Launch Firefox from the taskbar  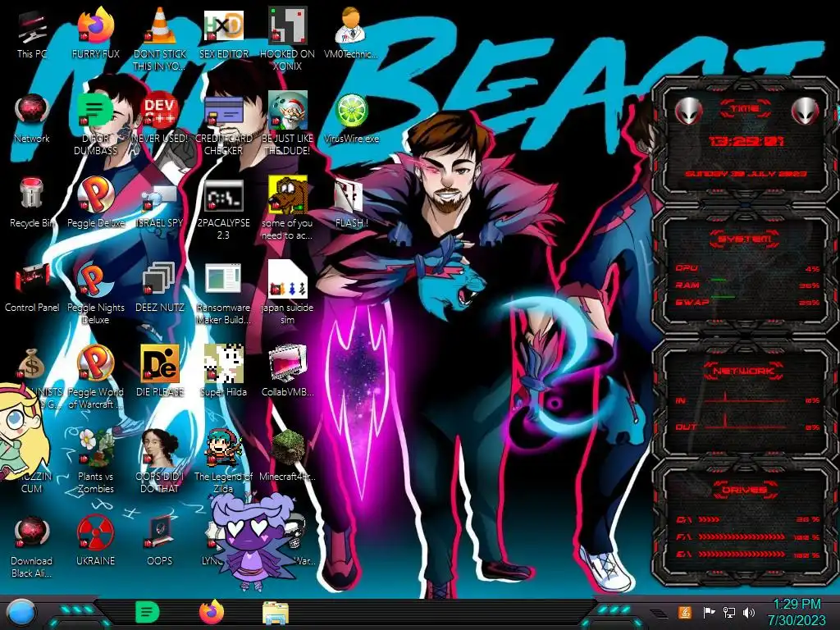coord(212,612)
